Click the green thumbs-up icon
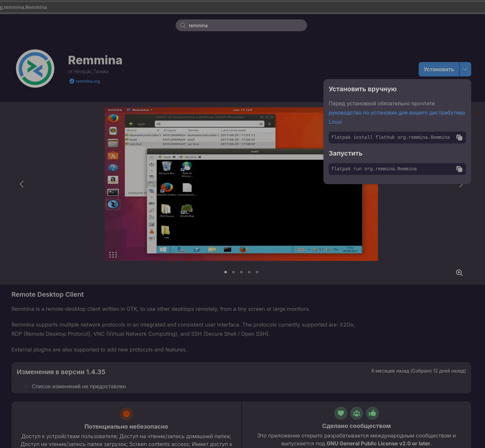 [372, 413]
